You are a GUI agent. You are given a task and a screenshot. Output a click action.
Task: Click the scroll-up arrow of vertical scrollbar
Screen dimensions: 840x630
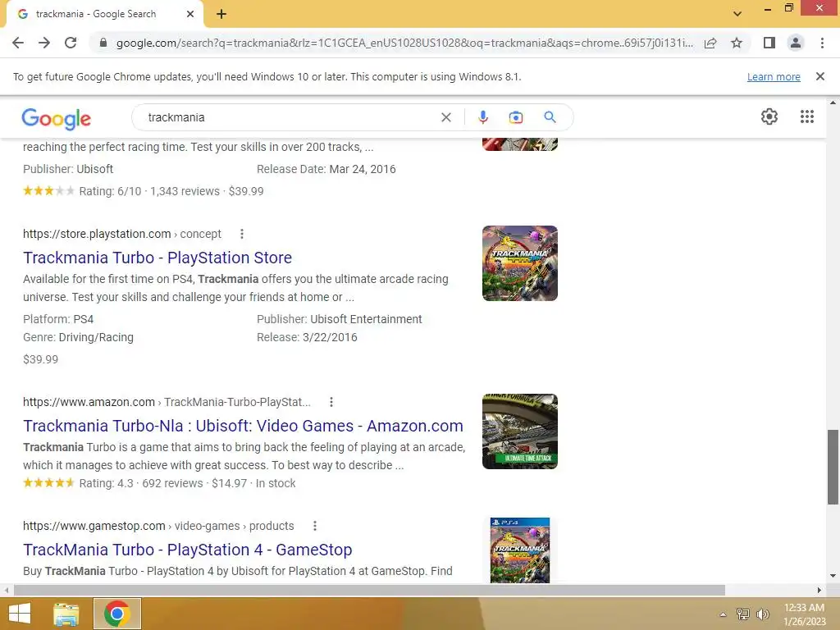point(833,103)
